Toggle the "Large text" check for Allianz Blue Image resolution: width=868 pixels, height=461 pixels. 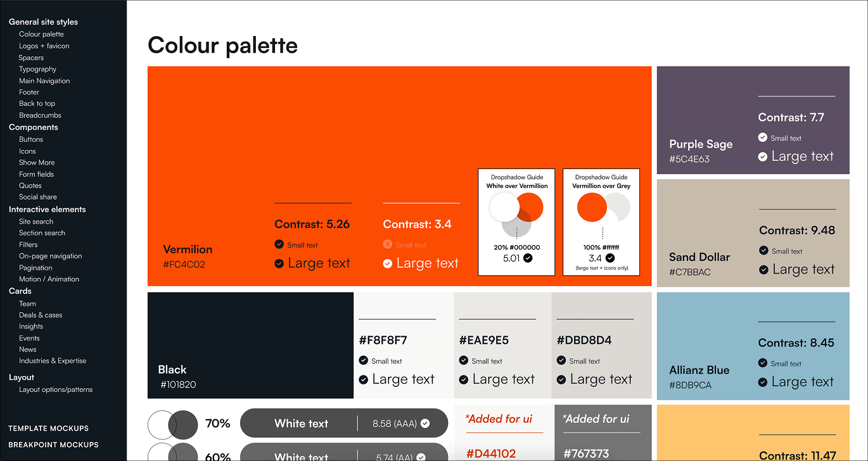(x=762, y=381)
